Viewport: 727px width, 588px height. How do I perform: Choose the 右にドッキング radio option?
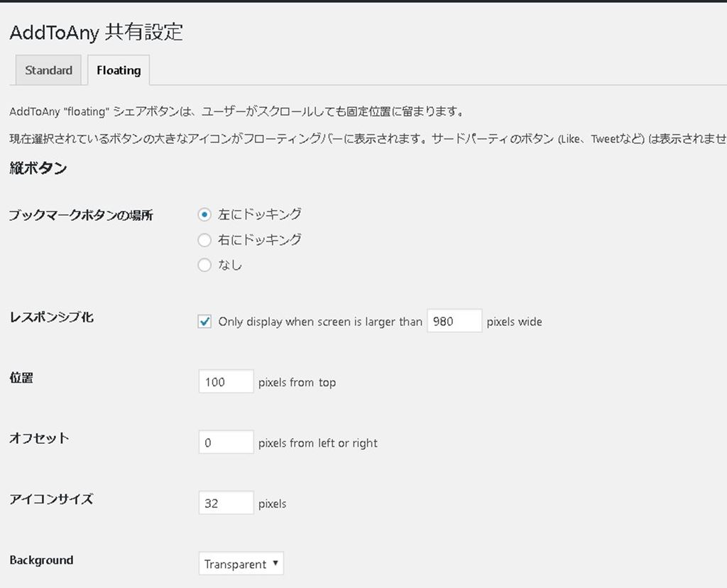coord(205,240)
